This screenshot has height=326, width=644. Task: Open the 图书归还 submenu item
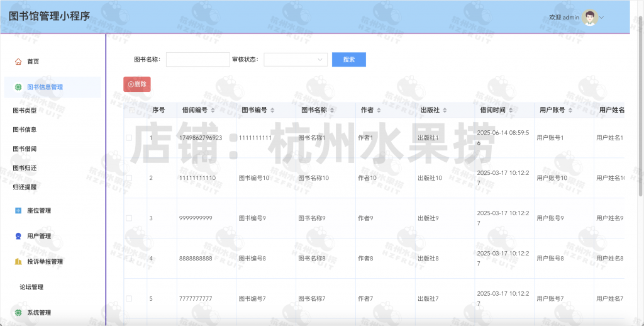[25, 168]
